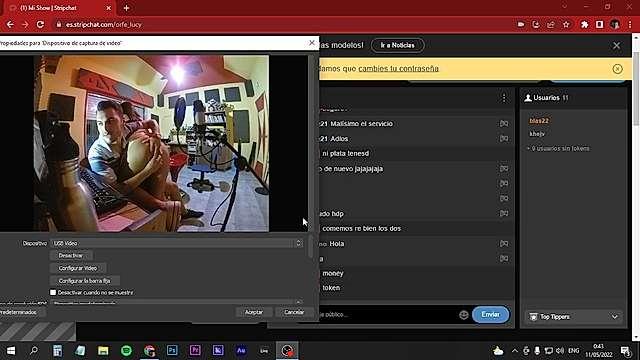Click the share icon in the address bar
The image size is (640, 360).
(551, 24)
